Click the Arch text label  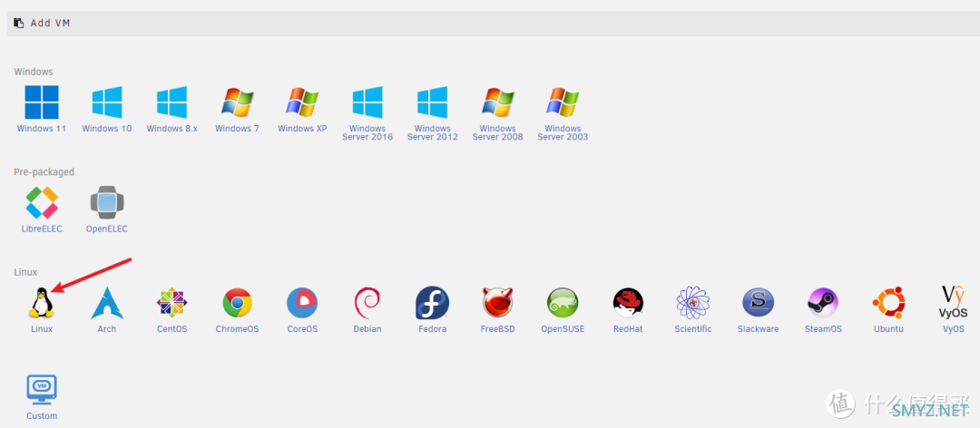[107, 328]
